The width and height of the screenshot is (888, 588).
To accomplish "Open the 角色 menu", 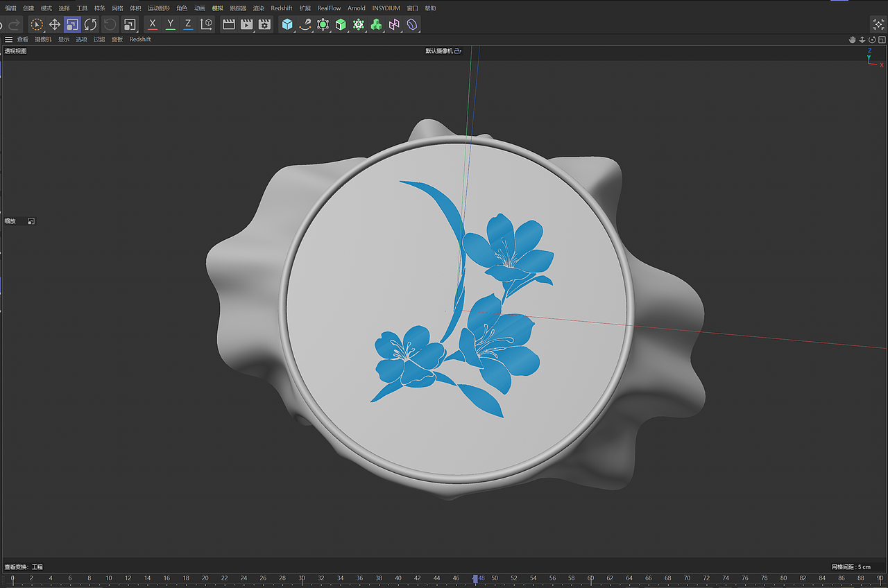I will coord(182,8).
